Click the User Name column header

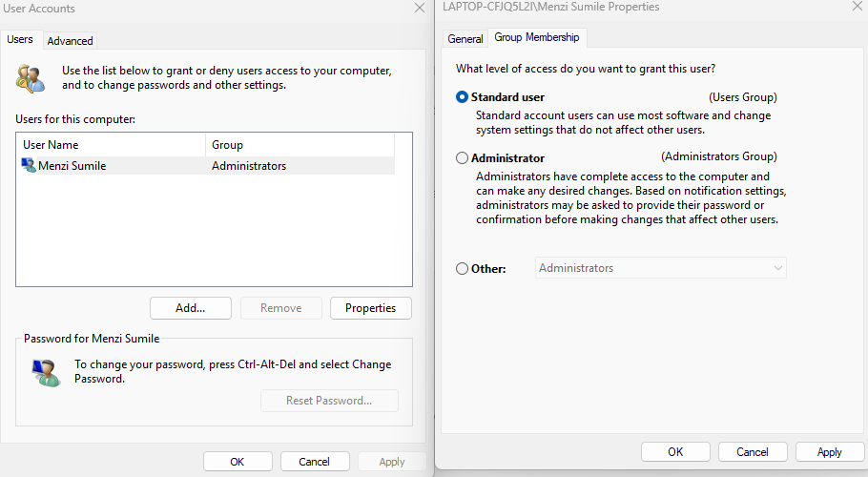(111, 144)
